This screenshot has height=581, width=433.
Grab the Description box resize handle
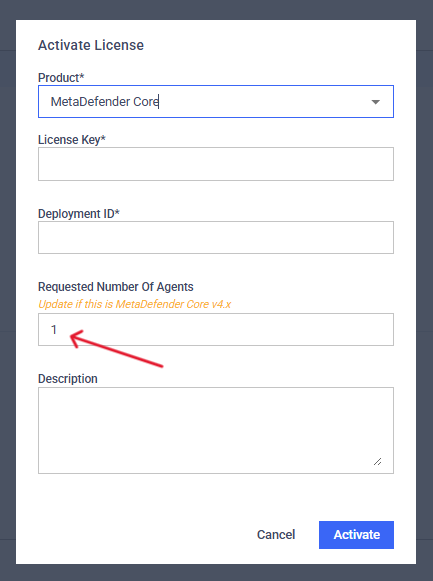[x=377, y=461]
